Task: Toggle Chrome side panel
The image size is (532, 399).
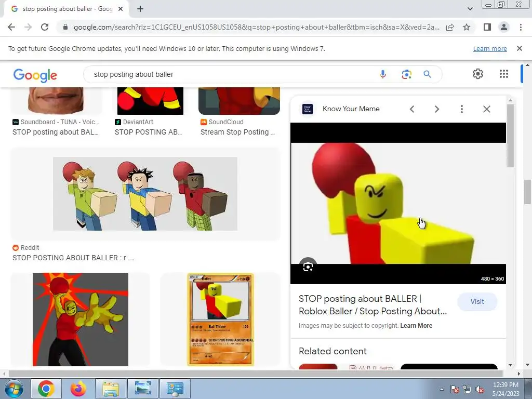Action: (487, 27)
